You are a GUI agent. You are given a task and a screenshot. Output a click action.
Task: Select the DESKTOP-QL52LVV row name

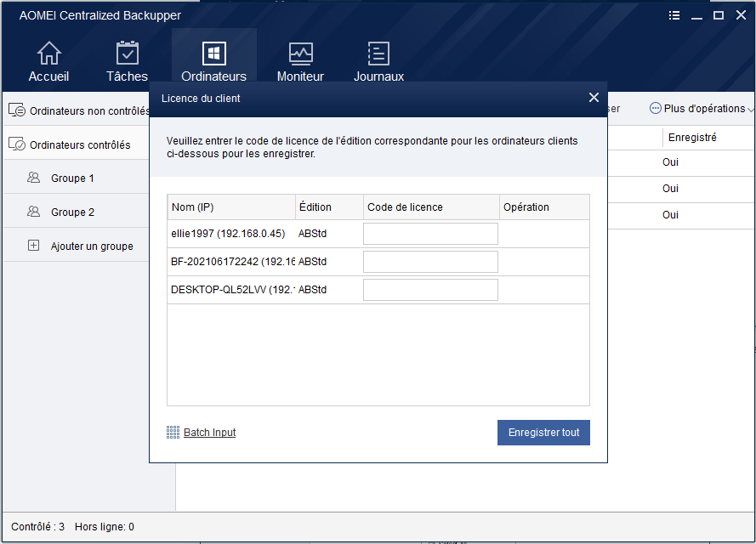[x=232, y=290]
